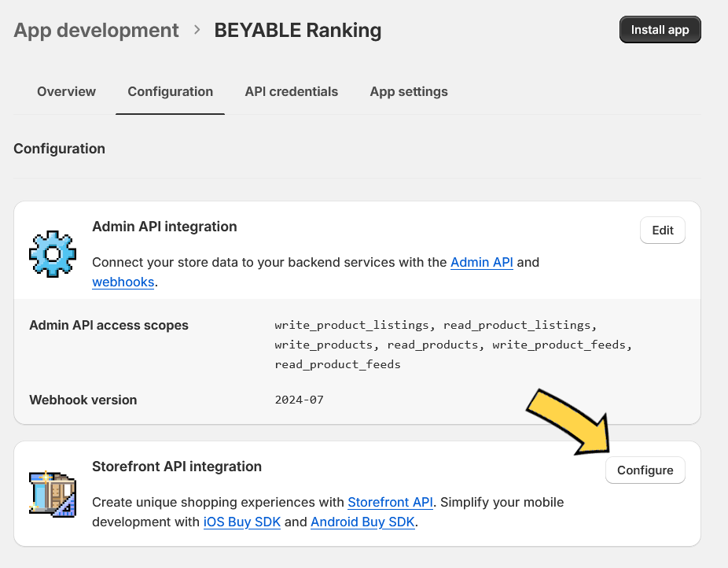Image resolution: width=728 pixels, height=568 pixels.
Task: Click the Admin API integration heading
Action: pos(164,227)
